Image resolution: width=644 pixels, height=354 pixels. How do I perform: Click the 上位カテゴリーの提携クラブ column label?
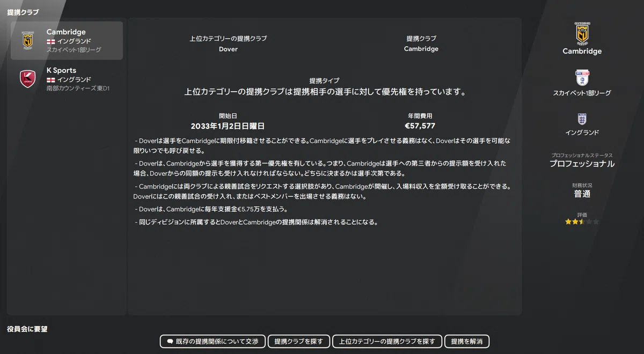[x=228, y=39]
